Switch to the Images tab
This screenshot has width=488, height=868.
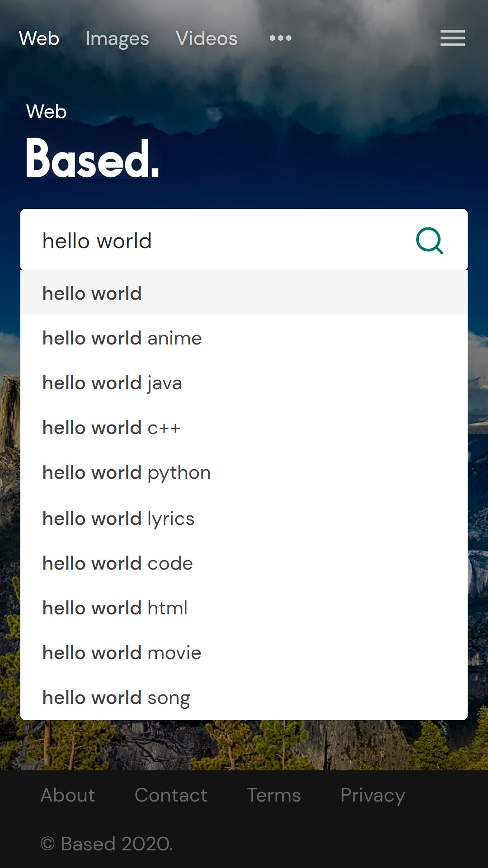(117, 39)
